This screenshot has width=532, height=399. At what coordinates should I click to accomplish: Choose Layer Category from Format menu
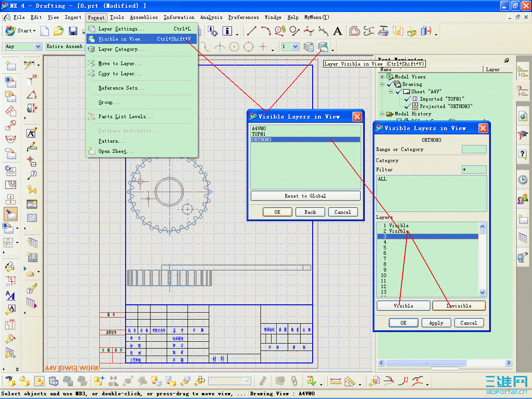118,49
